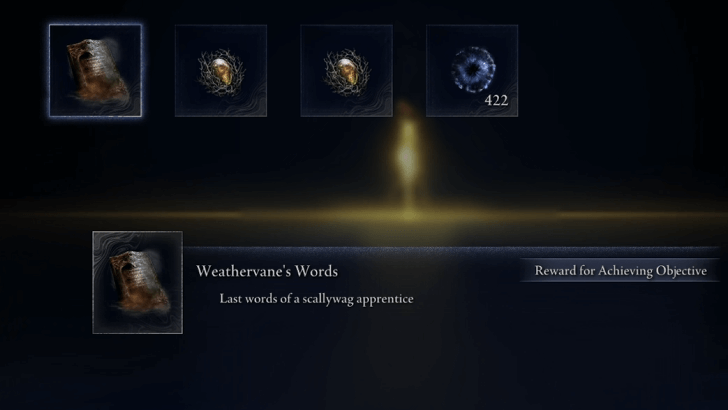
Task: Click the blue divider bar above the title
Action: pos(451,251)
